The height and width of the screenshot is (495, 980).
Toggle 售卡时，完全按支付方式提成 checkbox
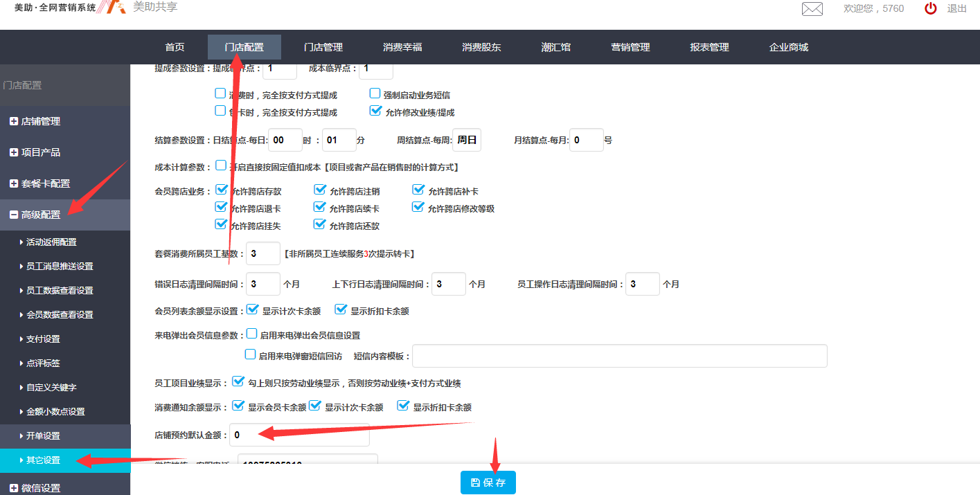(x=220, y=110)
